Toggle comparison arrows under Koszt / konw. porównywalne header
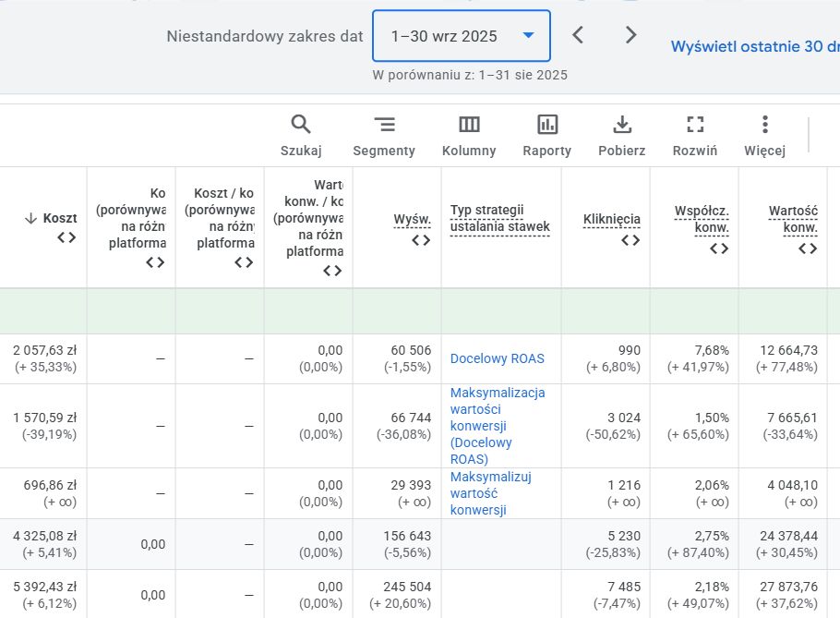 tap(244, 262)
